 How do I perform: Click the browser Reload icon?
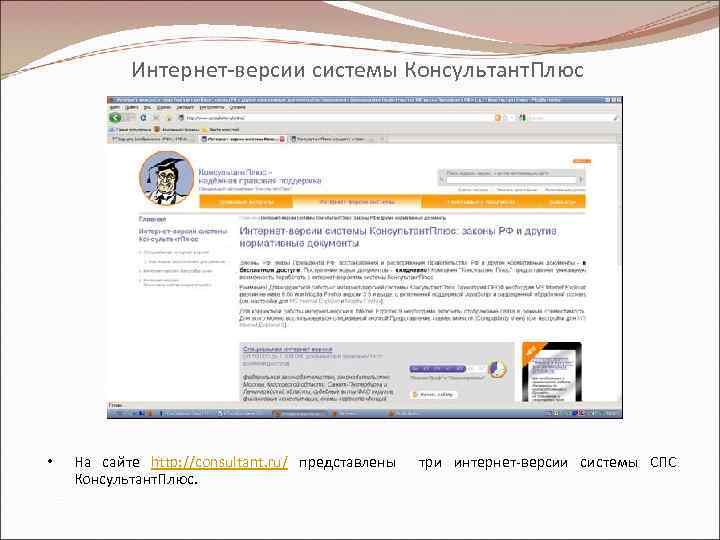(x=143, y=118)
